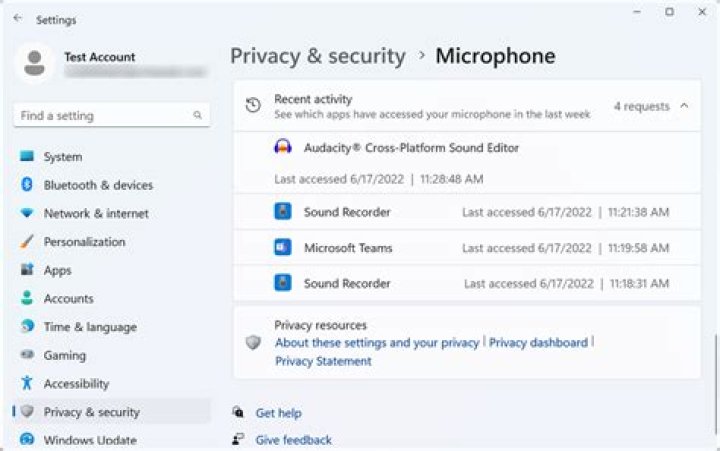Click Last accessed 11:19:58 AM text
The height and width of the screenshot is (451, 720).
pos(566,248)
